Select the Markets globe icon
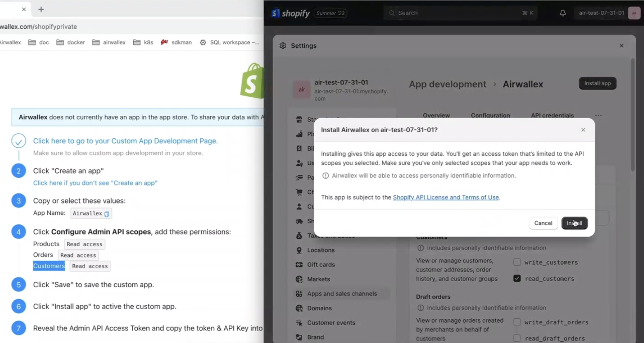 [x=299, y=279]
